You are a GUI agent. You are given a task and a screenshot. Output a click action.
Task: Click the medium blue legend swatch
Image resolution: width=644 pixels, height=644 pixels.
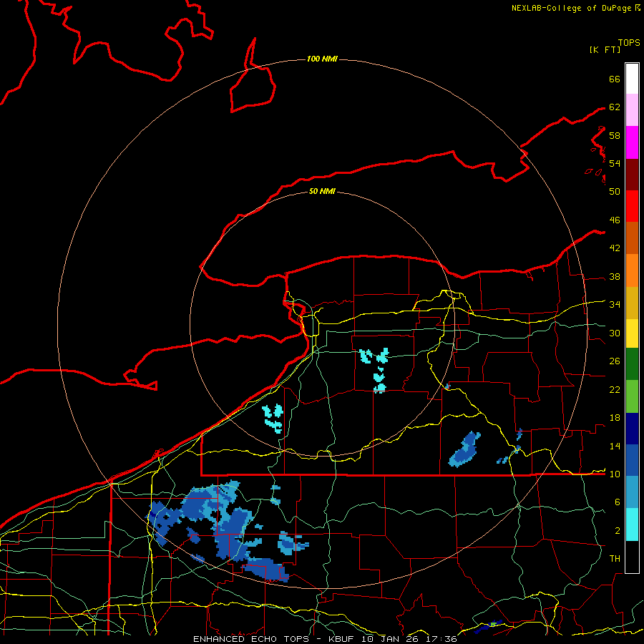pyautogui.click(x=632, y=460)
